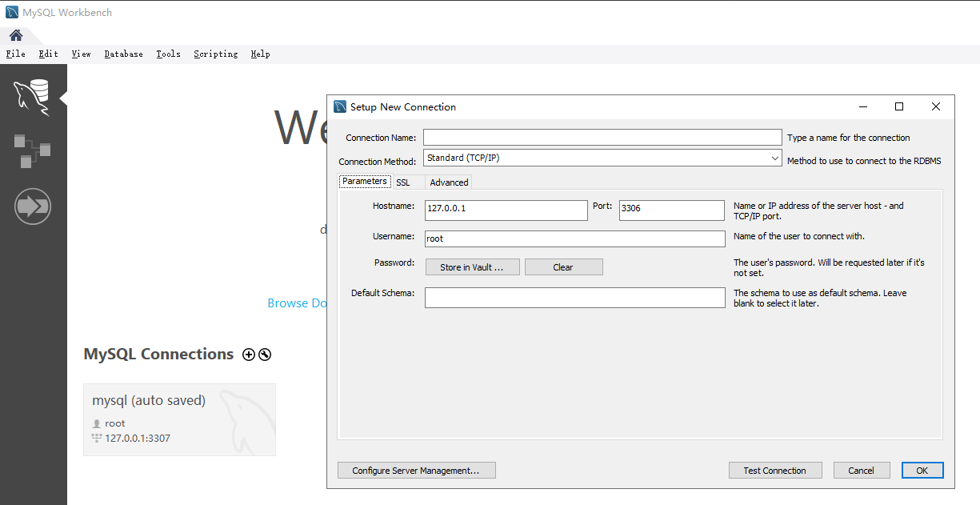This screenshot has width=980, height=505.
Task: Click the home tab icon
Action: tap(16, 35)
